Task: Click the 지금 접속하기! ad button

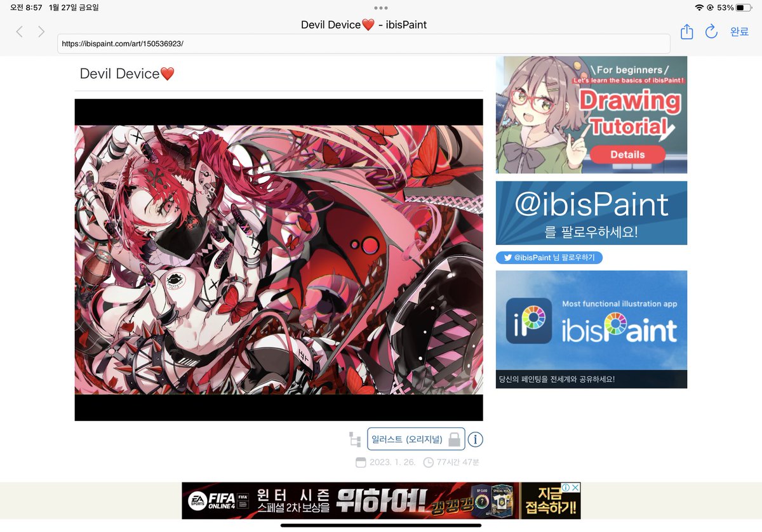Action: coord(551,501)
